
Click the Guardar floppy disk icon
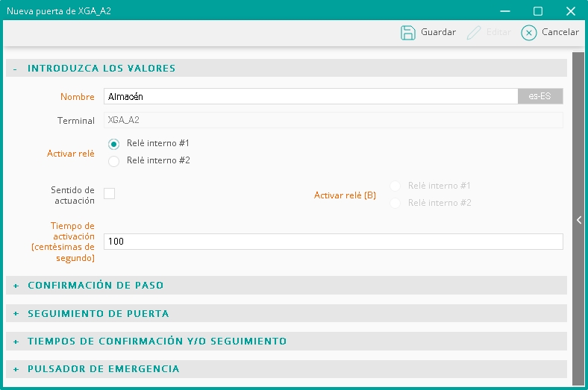point(407,33)
